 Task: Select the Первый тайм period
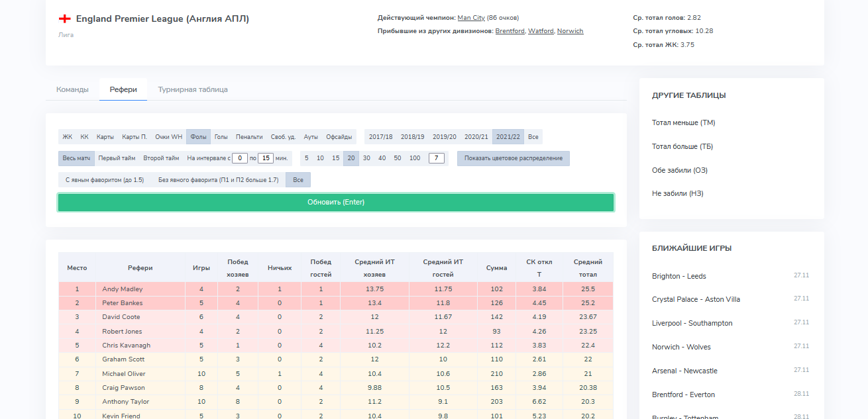point(117,158)
